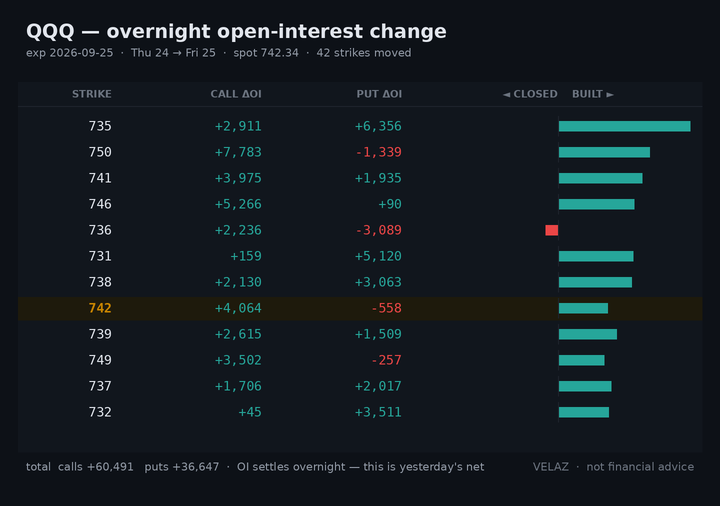Select put change +1,509

(378, 334)
